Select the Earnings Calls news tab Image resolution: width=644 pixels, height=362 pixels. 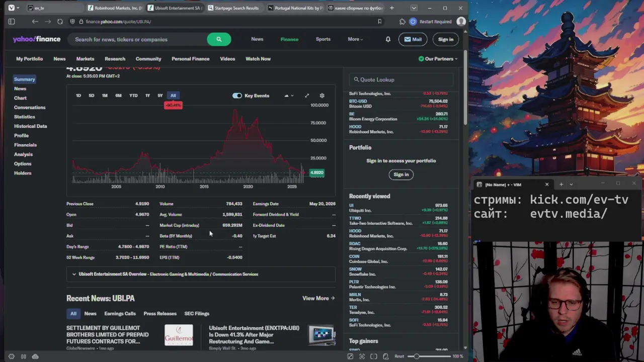(x=120, y=314)
